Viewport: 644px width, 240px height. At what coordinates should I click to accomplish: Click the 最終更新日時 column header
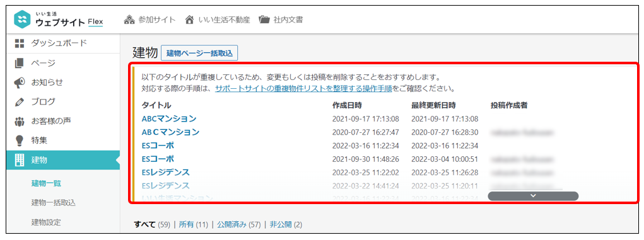pos(434,105)
